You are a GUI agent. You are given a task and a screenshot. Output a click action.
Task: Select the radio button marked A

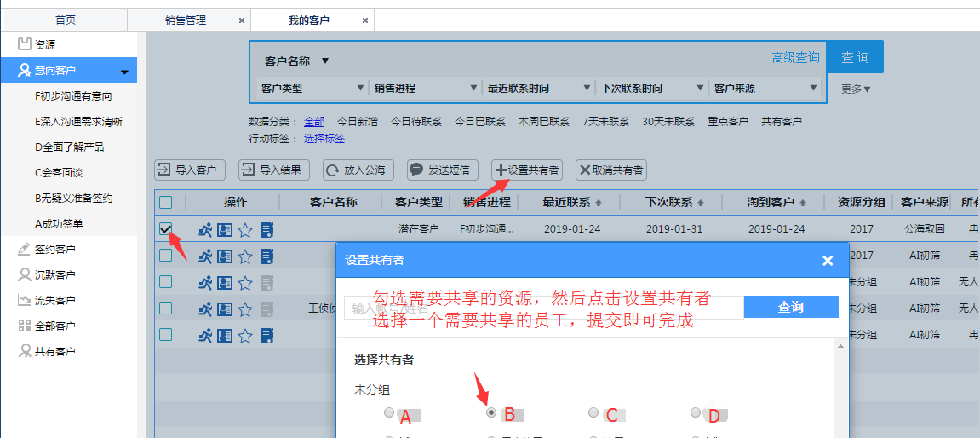point(389,412)
